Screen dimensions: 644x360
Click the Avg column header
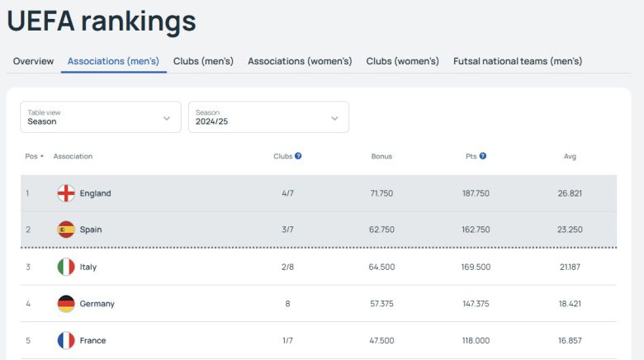pyautogui.click(x=570, y=156)
